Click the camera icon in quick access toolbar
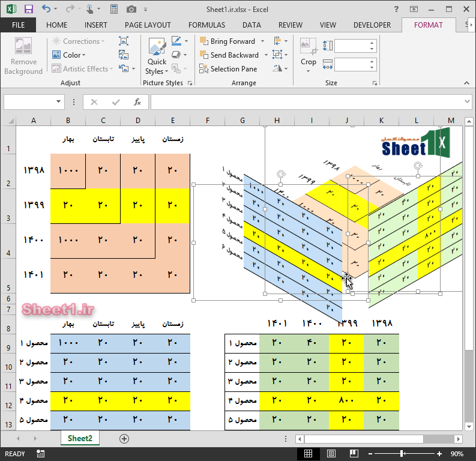The image size is (476, 461). point(131,8)
